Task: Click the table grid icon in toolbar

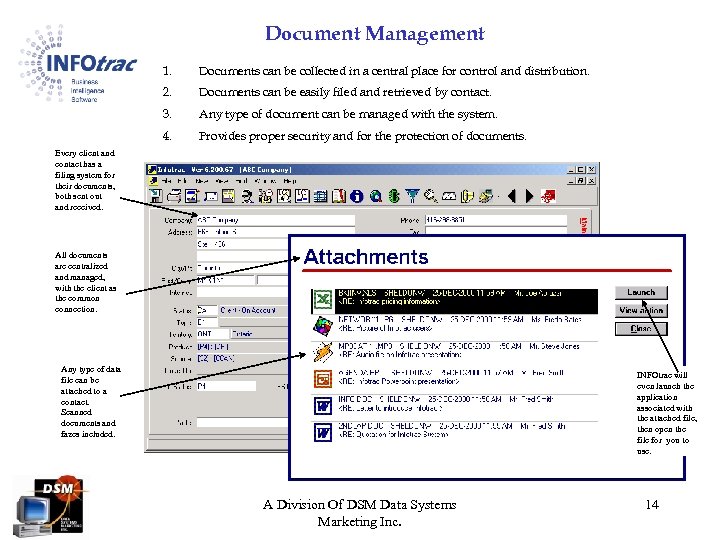Action: coord(321,197)
